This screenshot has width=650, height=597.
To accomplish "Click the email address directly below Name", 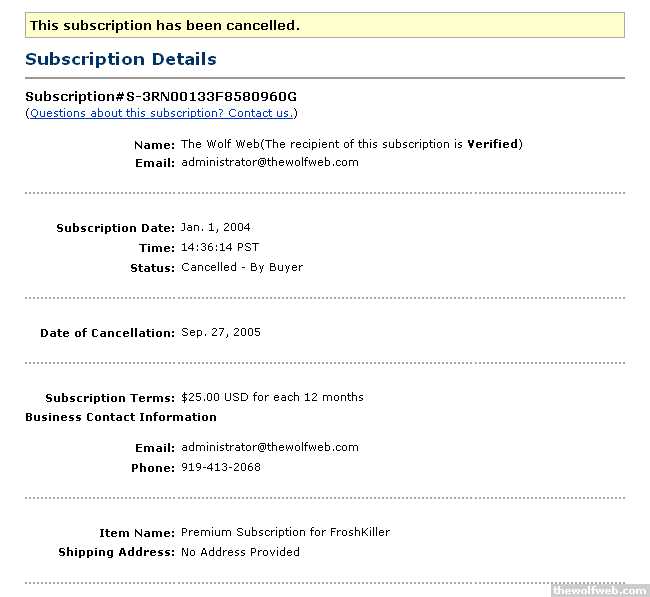I will (269, 162).
